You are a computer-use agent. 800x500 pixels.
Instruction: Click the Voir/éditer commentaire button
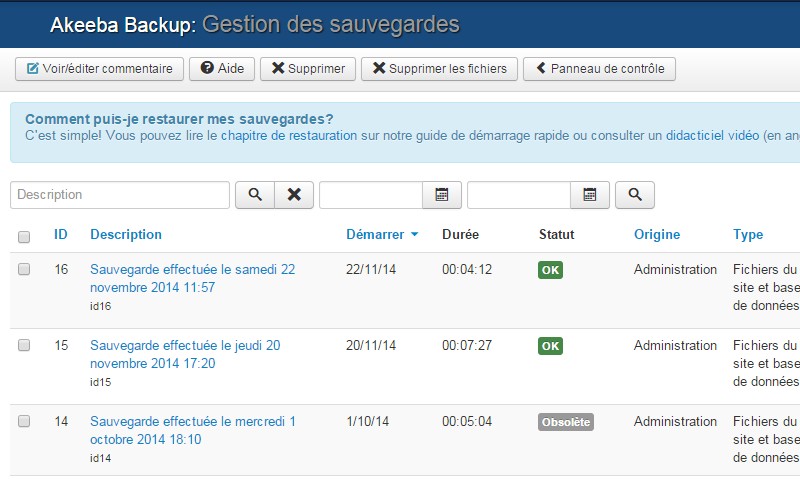tap(99, 69)
